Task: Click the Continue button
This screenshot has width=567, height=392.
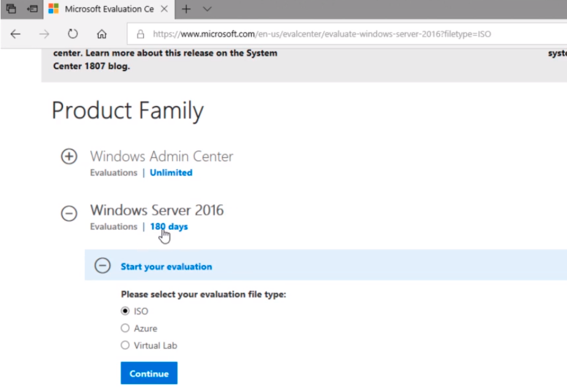Action: pyautogui.click(x=149, y=373)
